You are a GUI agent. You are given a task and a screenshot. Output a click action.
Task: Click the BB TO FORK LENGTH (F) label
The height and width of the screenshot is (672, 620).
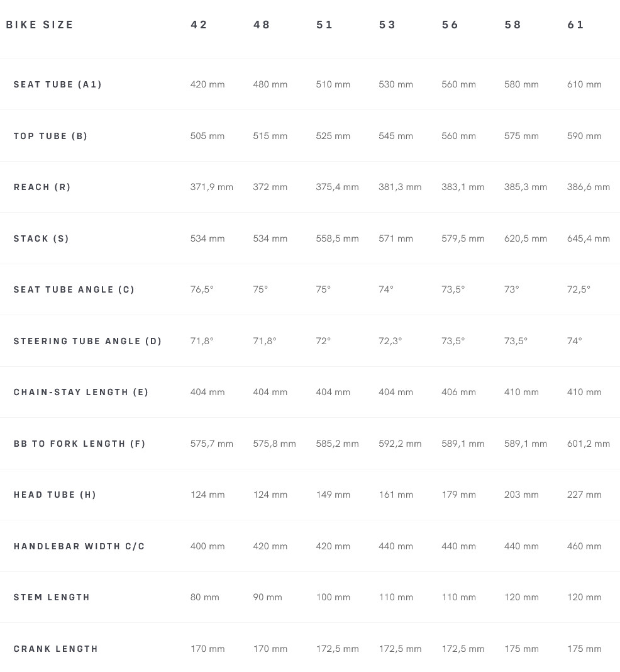[80, 444]
